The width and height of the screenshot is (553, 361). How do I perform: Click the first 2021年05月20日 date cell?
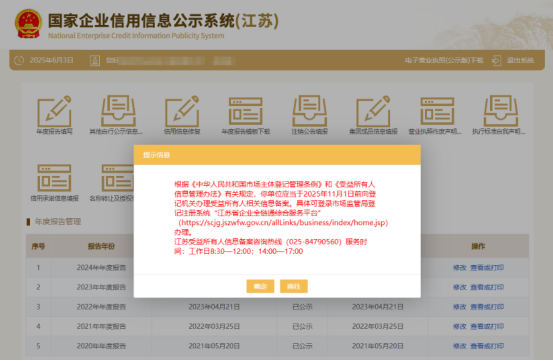pyautogui.click(x=214, y=346)
